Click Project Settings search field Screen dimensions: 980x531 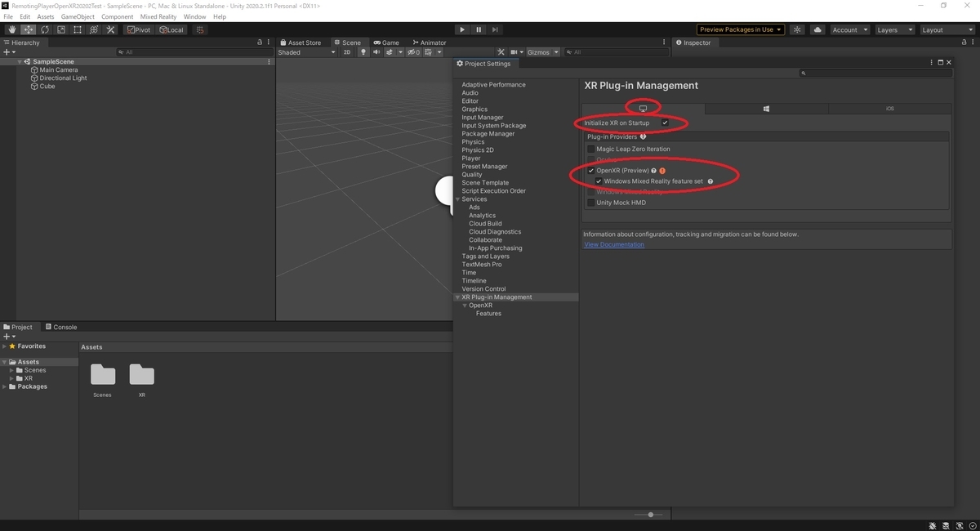[x=875, y=74]
